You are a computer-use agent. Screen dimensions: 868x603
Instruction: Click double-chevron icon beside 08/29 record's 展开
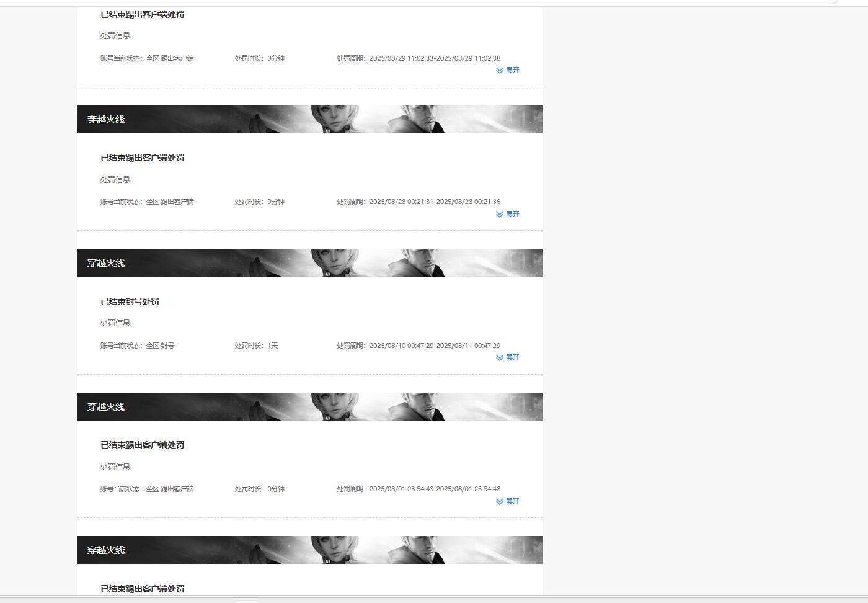[x=500, y=70]
